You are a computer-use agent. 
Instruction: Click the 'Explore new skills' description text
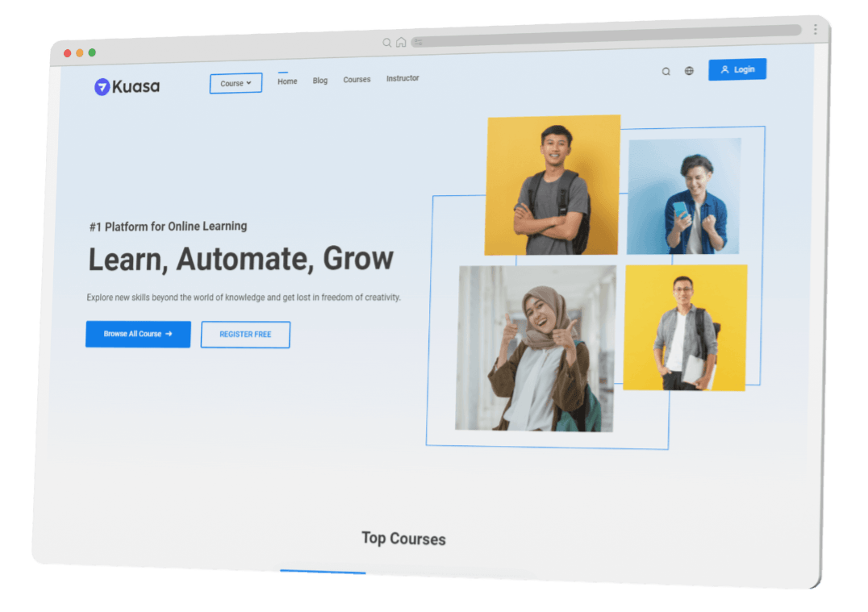pyautogui.click(x=244, y=298)
